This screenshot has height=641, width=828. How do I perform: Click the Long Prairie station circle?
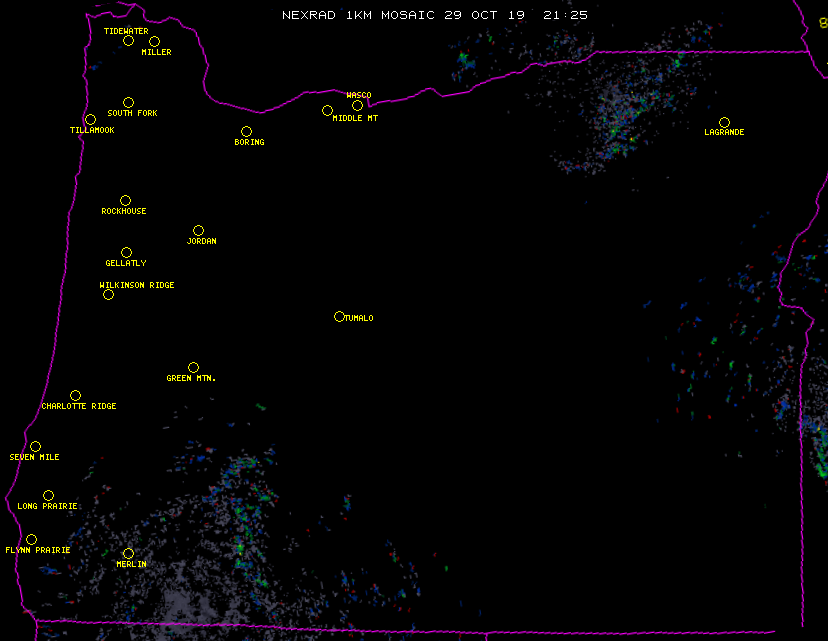48,495
